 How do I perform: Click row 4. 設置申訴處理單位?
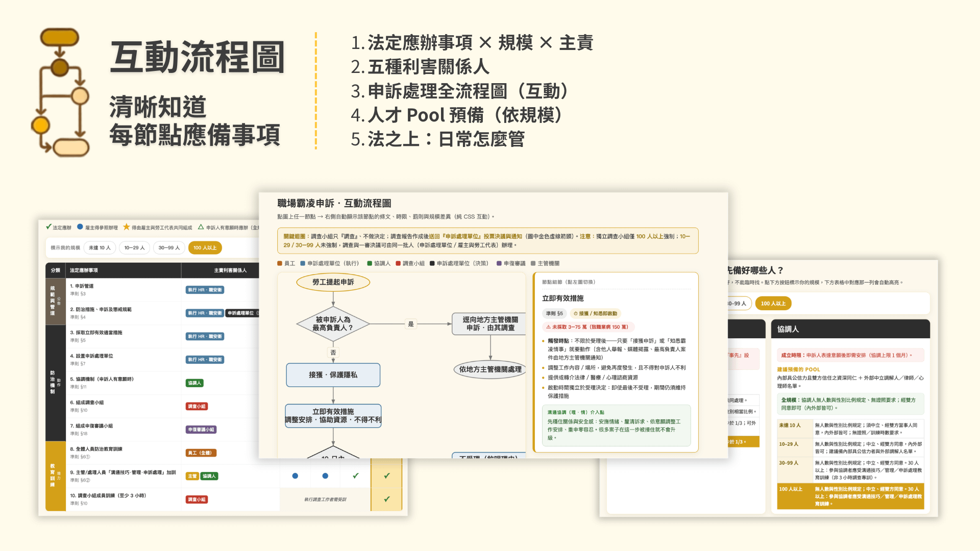pos(153,360)
